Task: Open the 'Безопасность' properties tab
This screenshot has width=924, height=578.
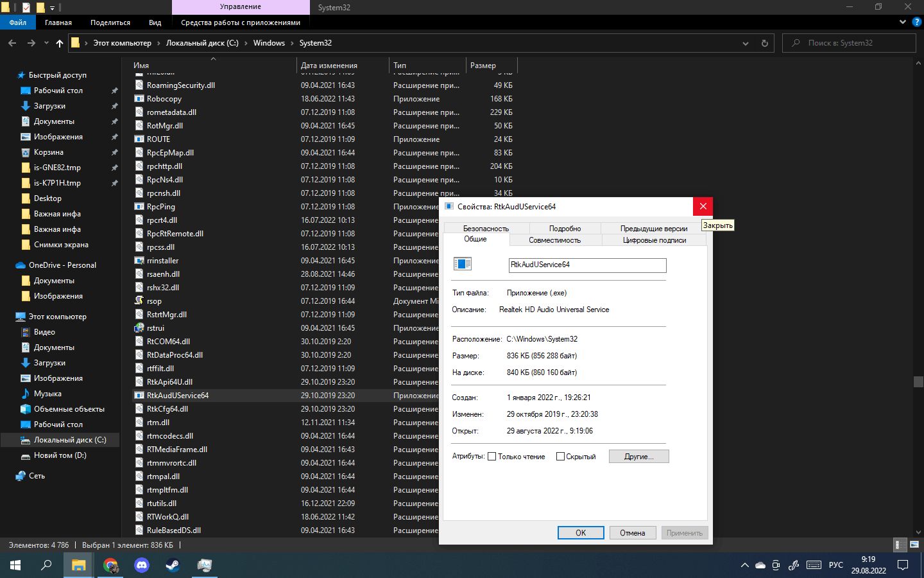Action: click(486, 229)
